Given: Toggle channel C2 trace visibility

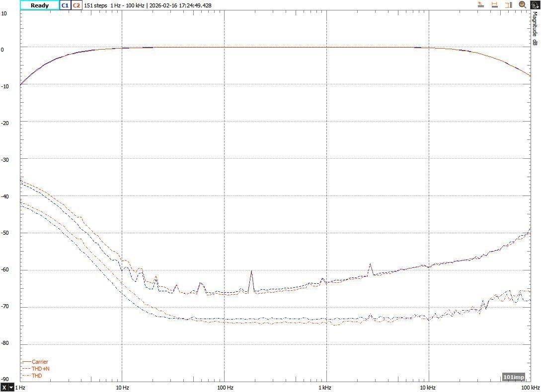Looking at the screenshot, I should point(77,5).
